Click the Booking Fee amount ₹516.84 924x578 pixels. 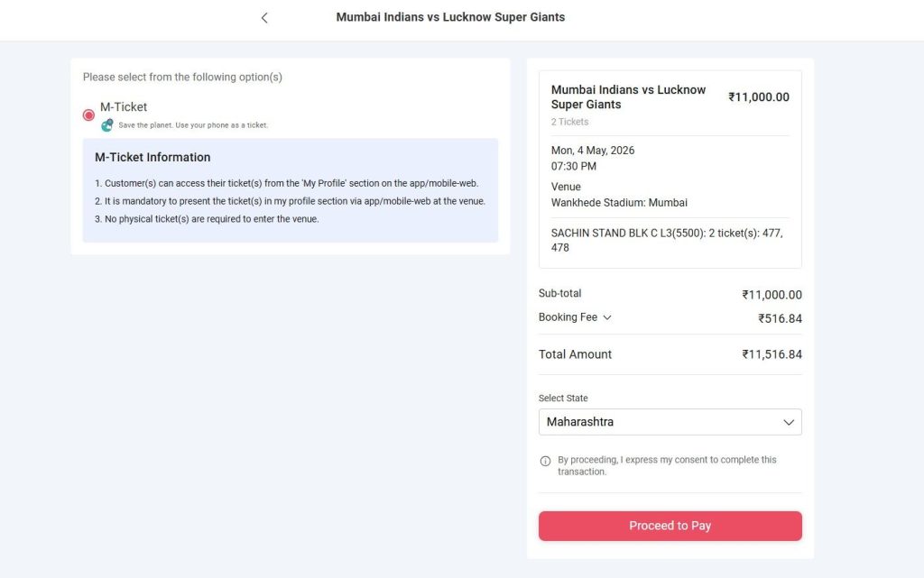[x=776, y=317]
